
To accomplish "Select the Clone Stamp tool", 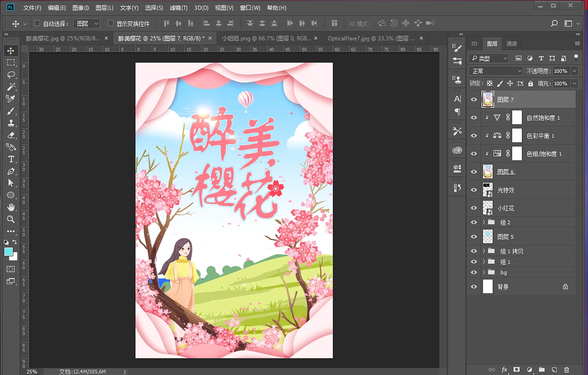I will 11,123.
